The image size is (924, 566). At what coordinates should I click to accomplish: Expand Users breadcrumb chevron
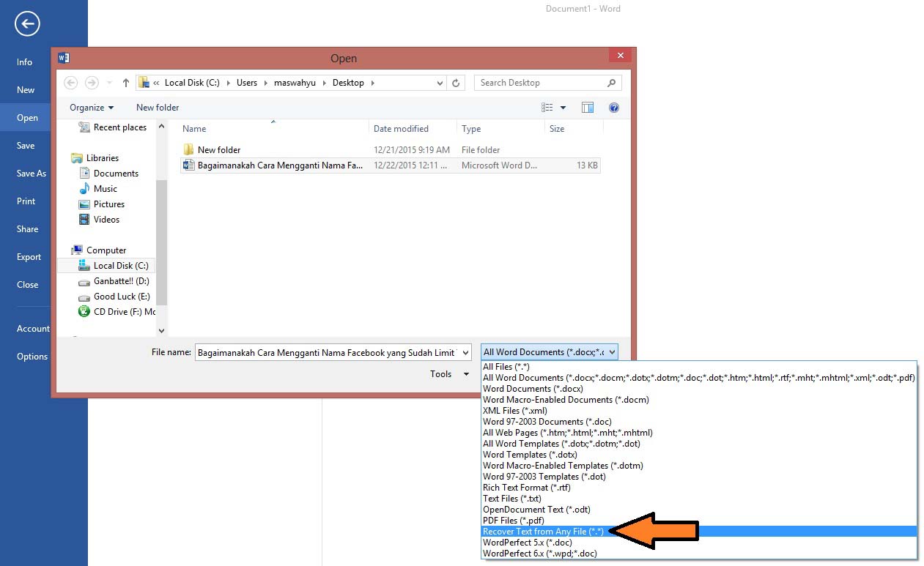tap(265, 83)
